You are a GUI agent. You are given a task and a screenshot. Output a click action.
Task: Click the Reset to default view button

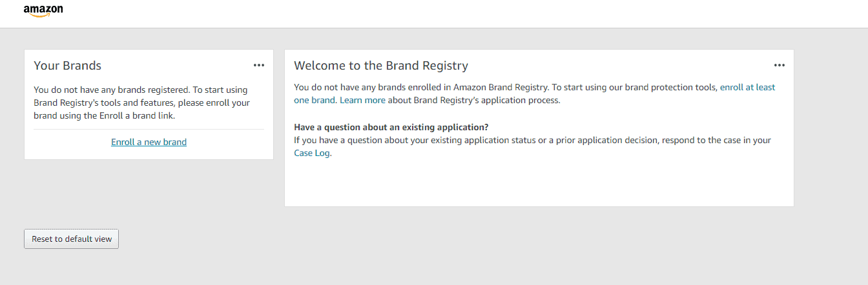pos(71,239)
